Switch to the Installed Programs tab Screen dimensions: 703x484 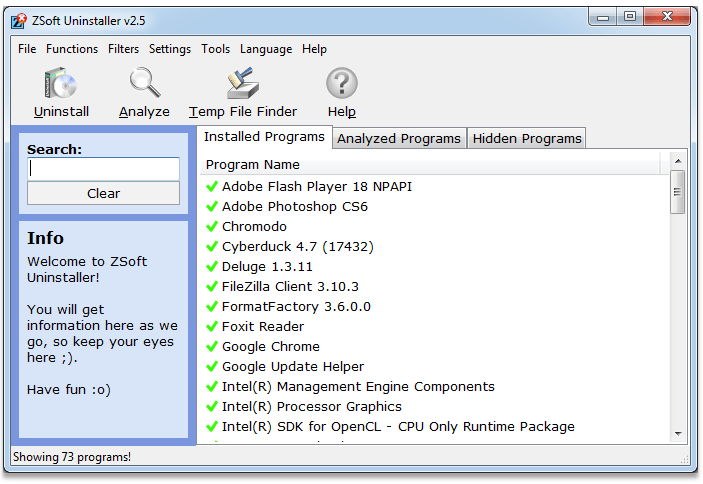point(264,137)
